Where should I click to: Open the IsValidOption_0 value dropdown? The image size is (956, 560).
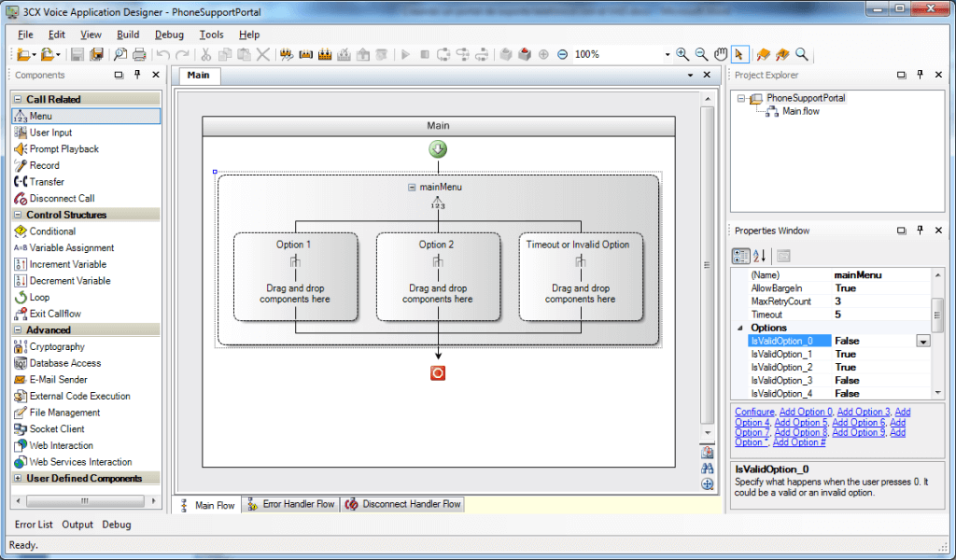(x=923, y=342)
